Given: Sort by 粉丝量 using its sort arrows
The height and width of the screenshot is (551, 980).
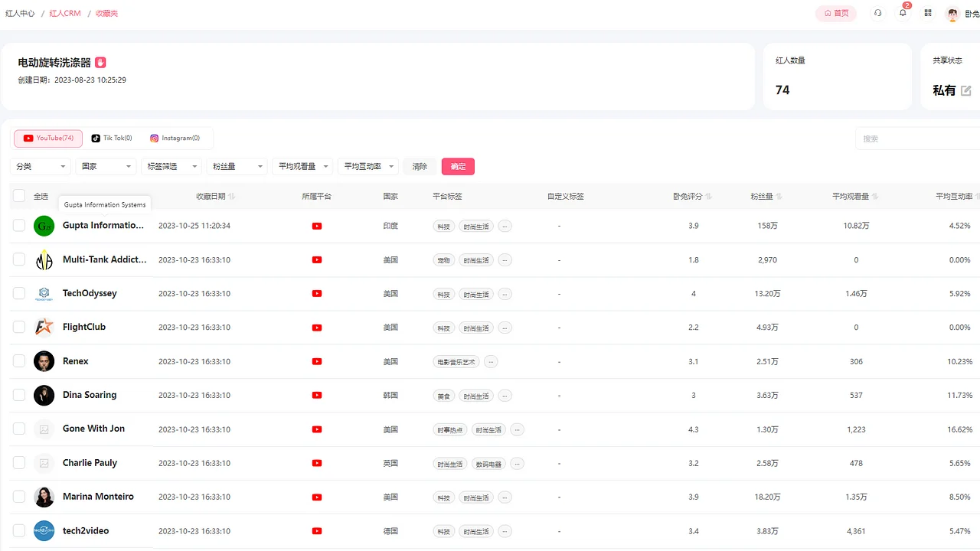Looking at the screenshot, I should click(779, 196).
